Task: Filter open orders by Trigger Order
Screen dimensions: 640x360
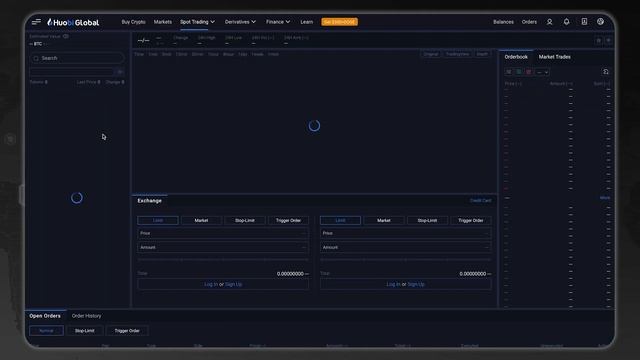Action: [x=127, y=331]
